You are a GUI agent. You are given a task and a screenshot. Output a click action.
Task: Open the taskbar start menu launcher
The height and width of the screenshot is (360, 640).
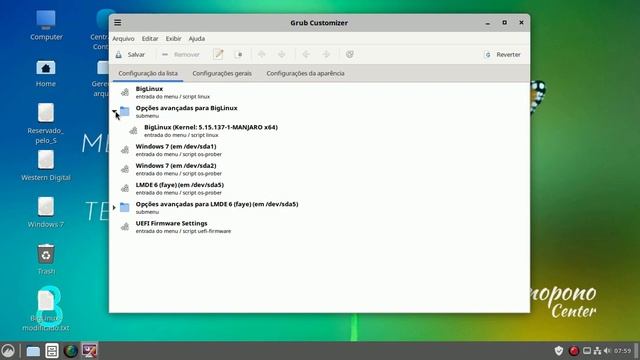click(x=8, y=351)
